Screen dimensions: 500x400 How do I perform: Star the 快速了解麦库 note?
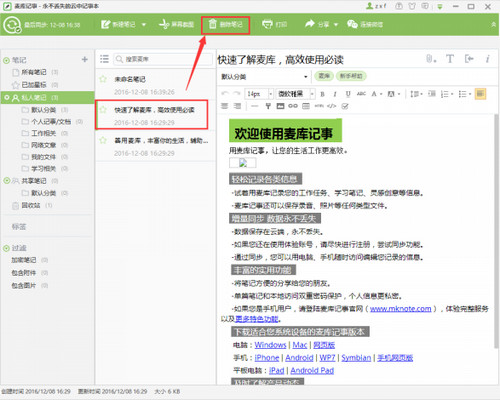coord(103,110)
